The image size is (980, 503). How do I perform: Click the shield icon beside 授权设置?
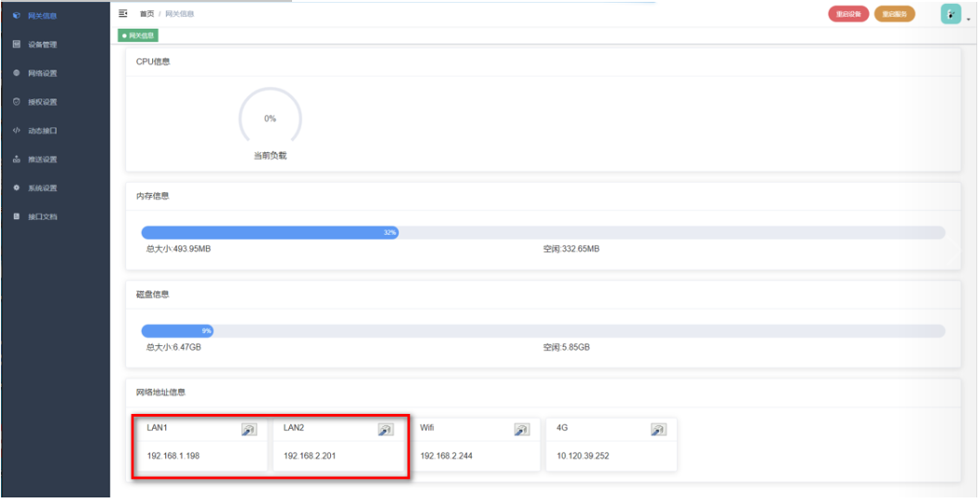click(x=17, y=102)
